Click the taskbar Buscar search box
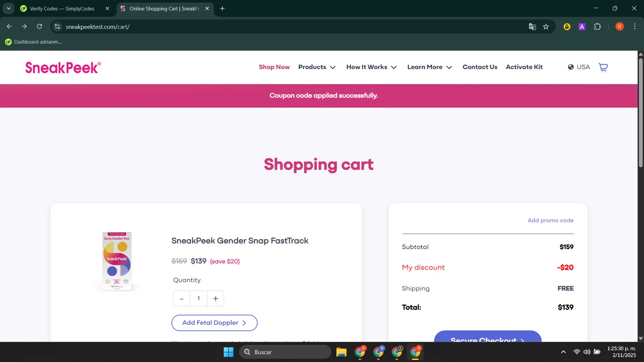Viewport: 644px width, 362px height. (285, 352)
